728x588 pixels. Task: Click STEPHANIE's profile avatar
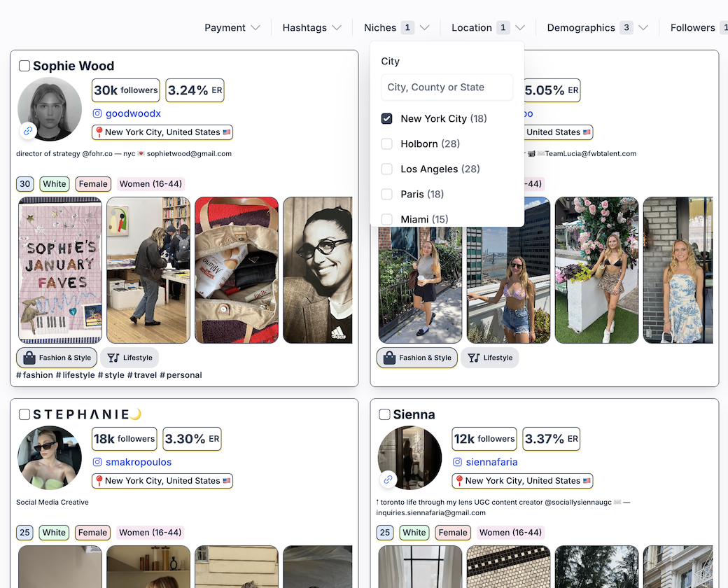click(50, 458)
